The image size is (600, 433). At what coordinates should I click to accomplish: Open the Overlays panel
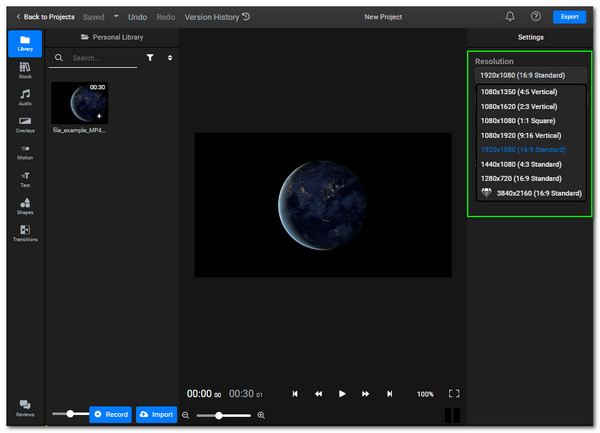coord(24,124)
